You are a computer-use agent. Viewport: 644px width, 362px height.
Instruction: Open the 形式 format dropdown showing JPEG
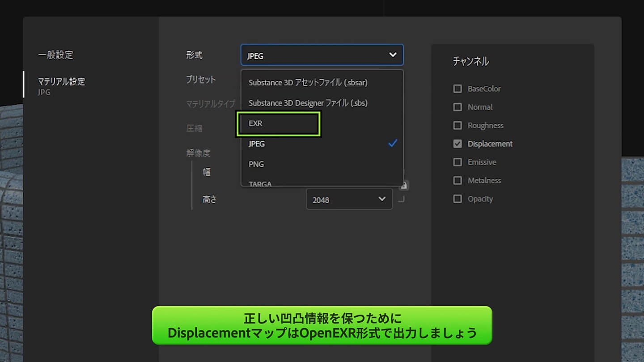click(322, 55)
